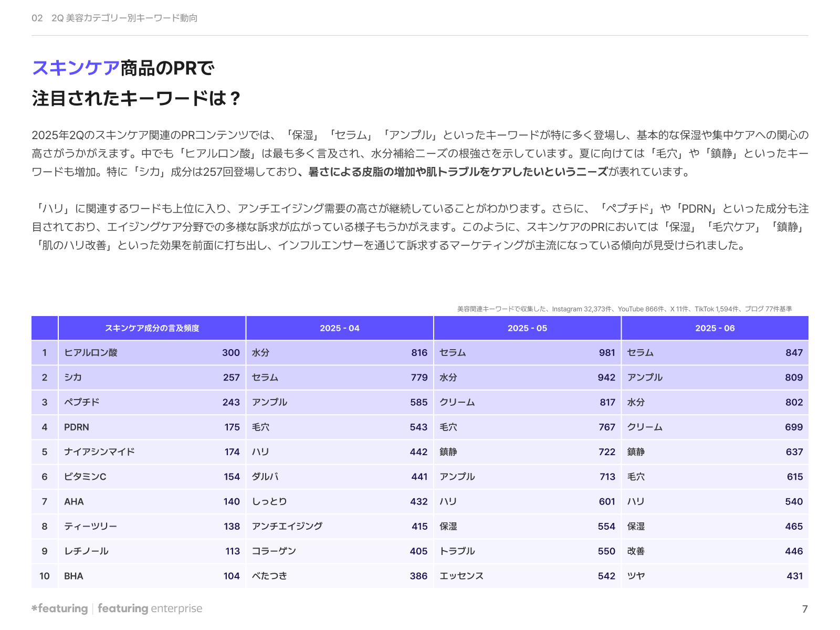Image resolution: width=840 pixels, height=630 pixels.
Task: Click the PDRN row in the ingredients column
Action: click(77, 427)
